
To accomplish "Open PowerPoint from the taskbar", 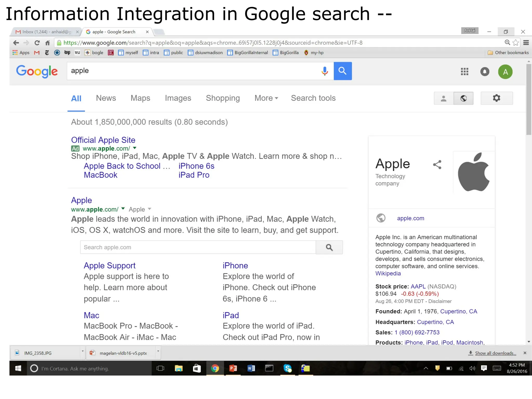I will tap(233, 368).
